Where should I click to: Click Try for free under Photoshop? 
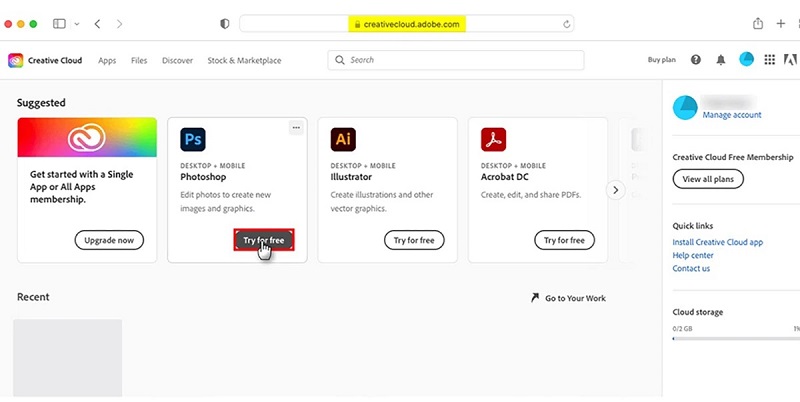click(x=264, y=240)
